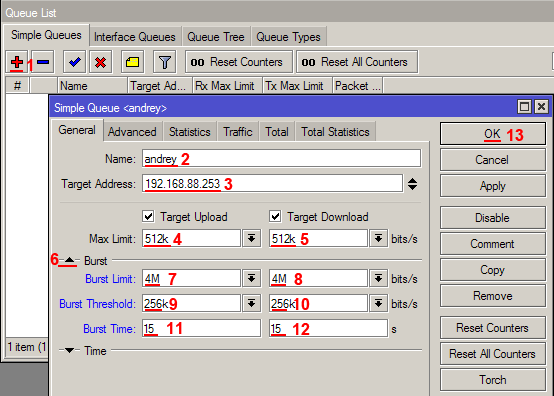The image size is (554, 396).
Task: Sort by Name column header
Action: point(93,86)
